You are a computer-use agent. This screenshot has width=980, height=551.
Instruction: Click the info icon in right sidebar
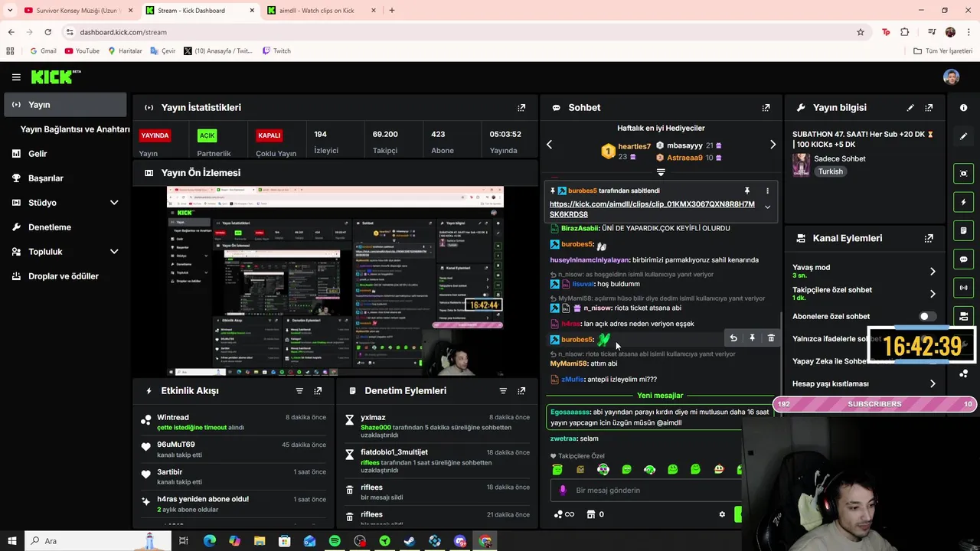coord(963,108)
